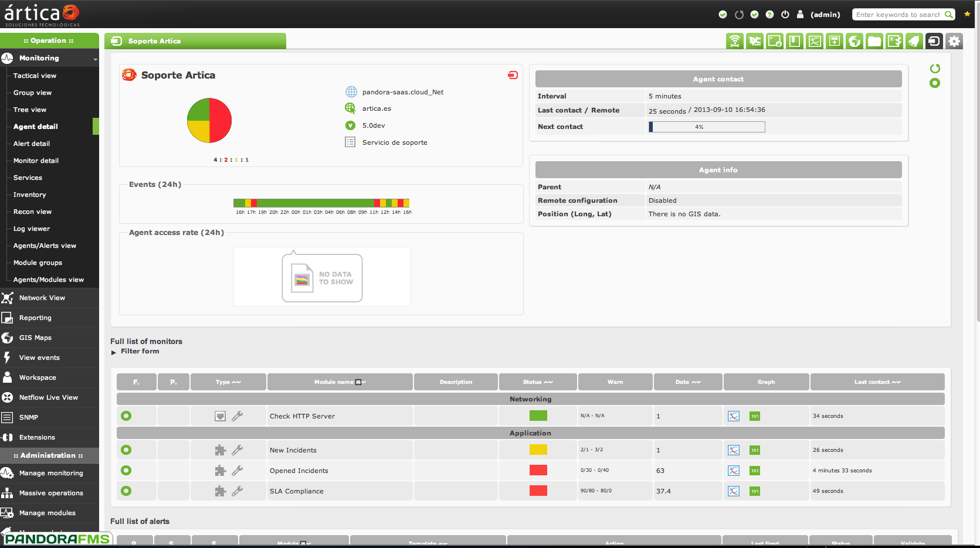Open the SLA Compliance module link
Viewport: 980px width, 548px height.
click(296, 491)
